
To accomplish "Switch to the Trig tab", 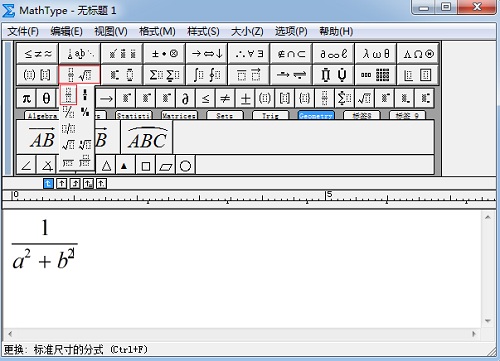I will (270, 115).
